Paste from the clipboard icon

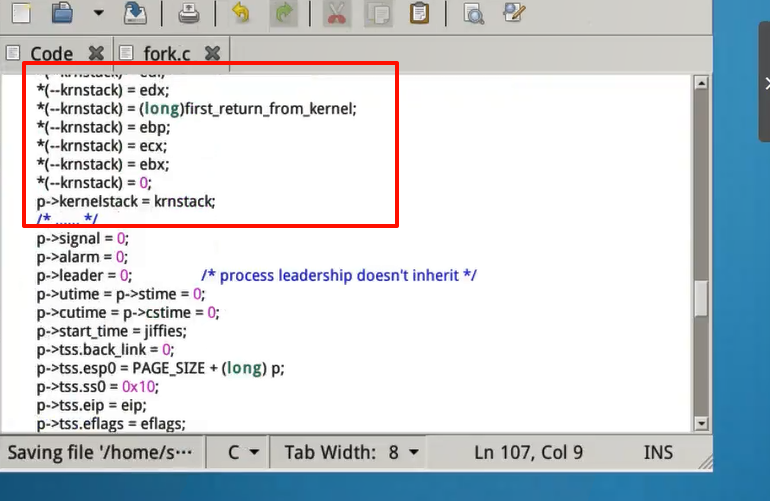[420, 13]
